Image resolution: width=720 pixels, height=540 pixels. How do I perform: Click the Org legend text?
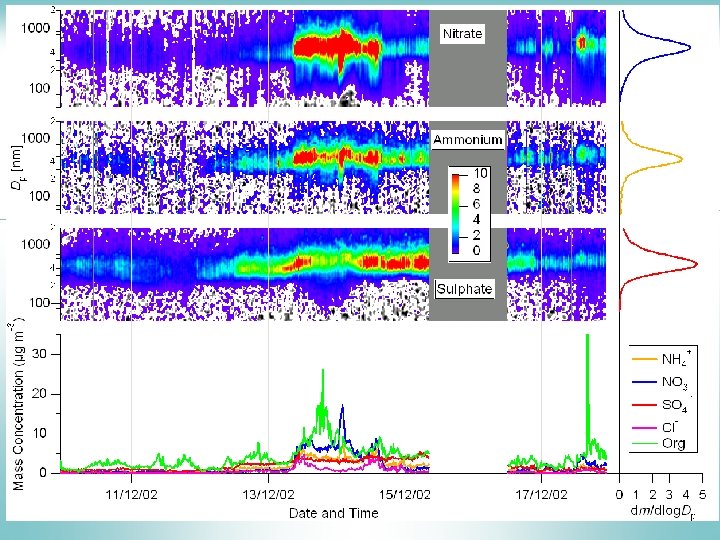pyautogui.click(x=674, y=444)
